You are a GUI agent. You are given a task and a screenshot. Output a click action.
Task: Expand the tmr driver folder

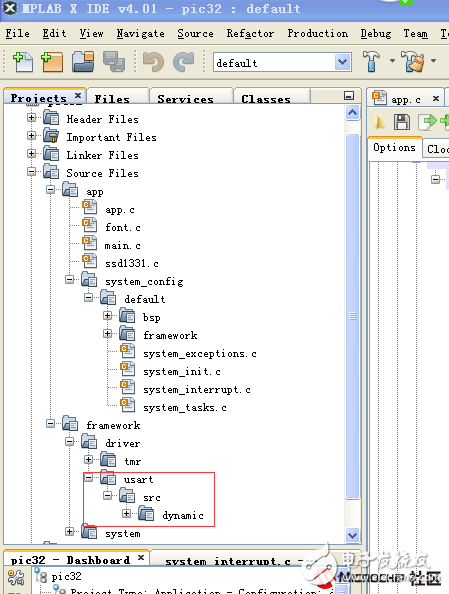pos(88,460)
